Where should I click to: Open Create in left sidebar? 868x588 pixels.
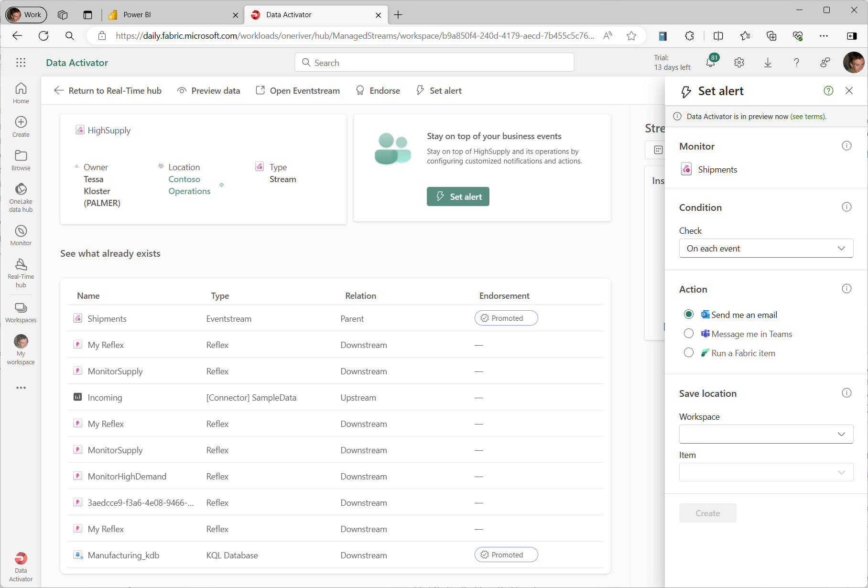(x=21, y=127)
